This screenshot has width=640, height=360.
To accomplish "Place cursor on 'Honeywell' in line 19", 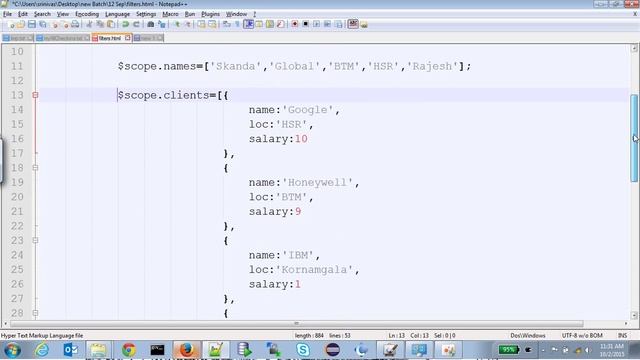I will pyautogui.click(x=317, y=182).
